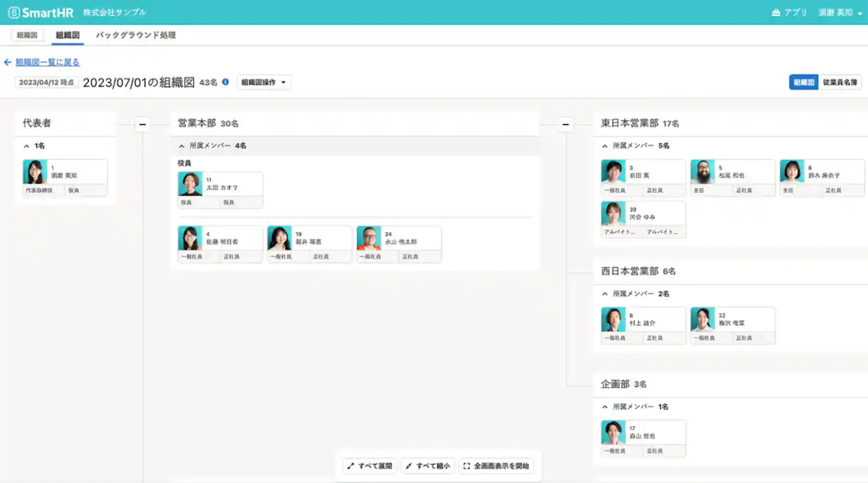Open the user menu for 須磨 英知

pos(837,12)
